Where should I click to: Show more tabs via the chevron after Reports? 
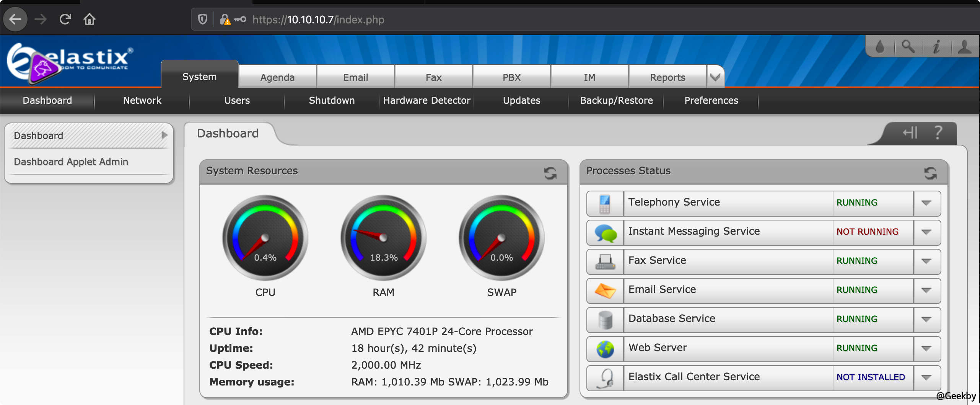(715, 77)
